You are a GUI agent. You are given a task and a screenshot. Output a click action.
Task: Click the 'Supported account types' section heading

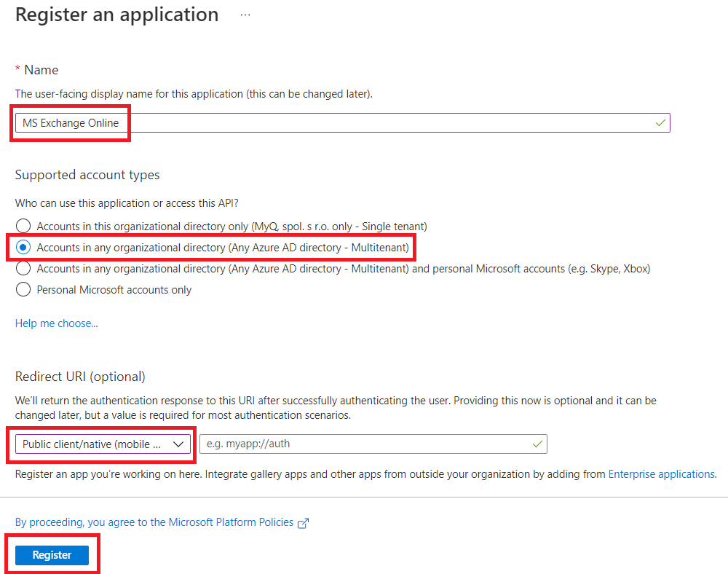pyautogui.click(x=89, y=175)
